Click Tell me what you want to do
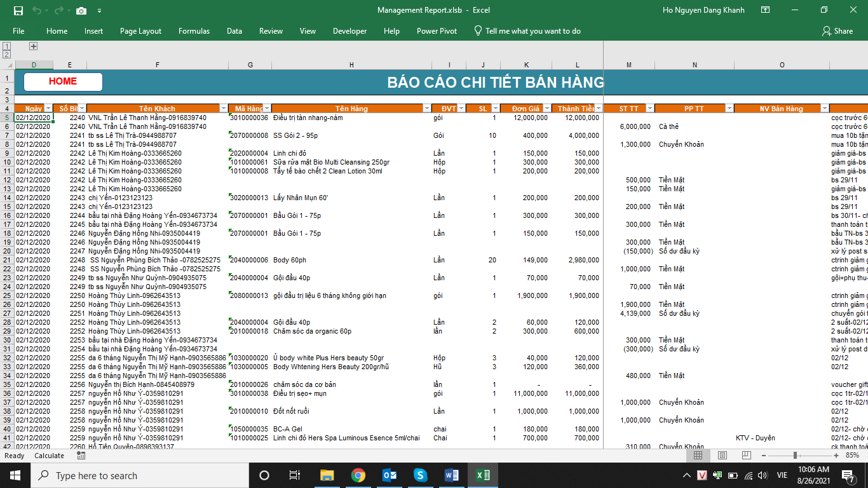The width and height of the screenshot is (868, 488). pyautogui.click(x=527, y=31)
